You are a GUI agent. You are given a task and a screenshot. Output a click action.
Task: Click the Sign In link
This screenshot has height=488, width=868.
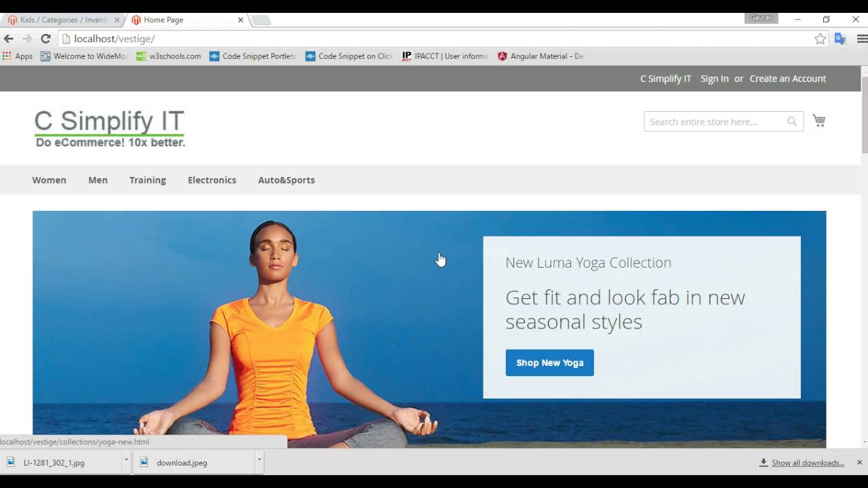(x=715, y=79)
